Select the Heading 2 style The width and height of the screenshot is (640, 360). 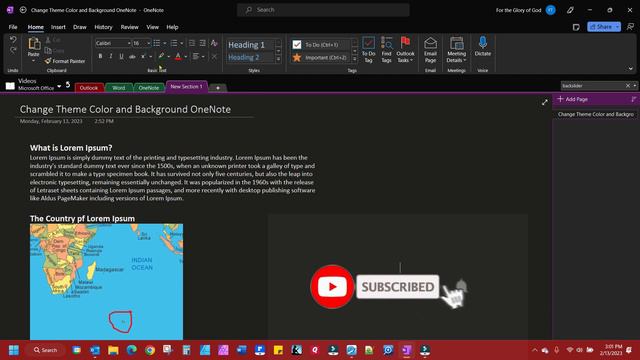[x=250, y=58]
